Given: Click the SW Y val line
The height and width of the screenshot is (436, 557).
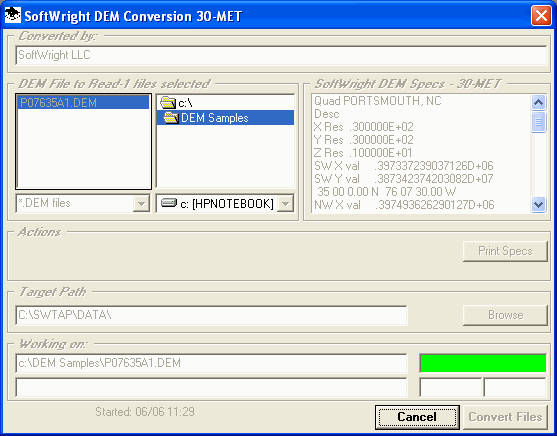Looking at the screenshot, I should [x=404, y=179].
